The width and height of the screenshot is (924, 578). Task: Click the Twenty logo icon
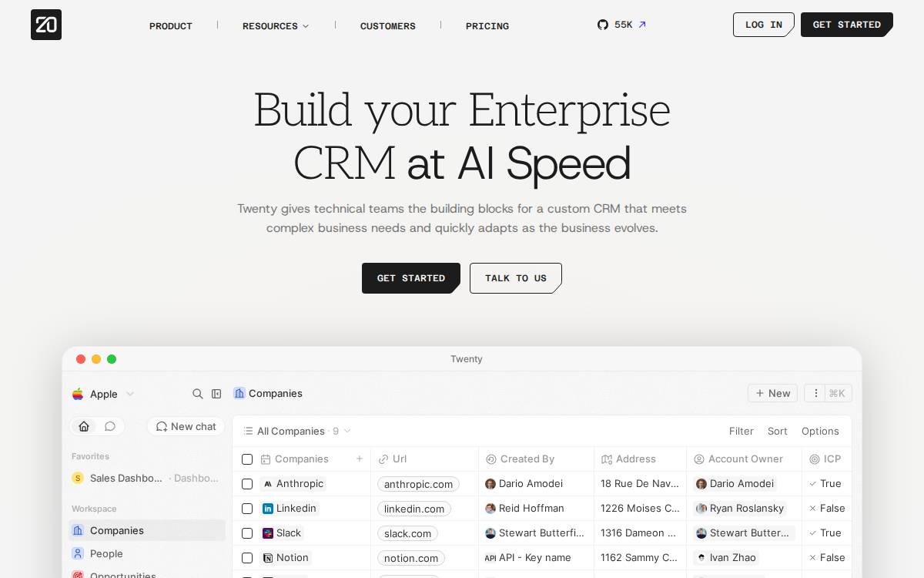click(46, 25)
